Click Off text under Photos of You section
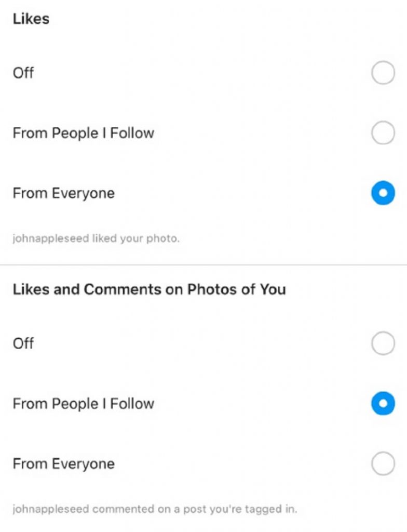 click(x=23, y=343)
